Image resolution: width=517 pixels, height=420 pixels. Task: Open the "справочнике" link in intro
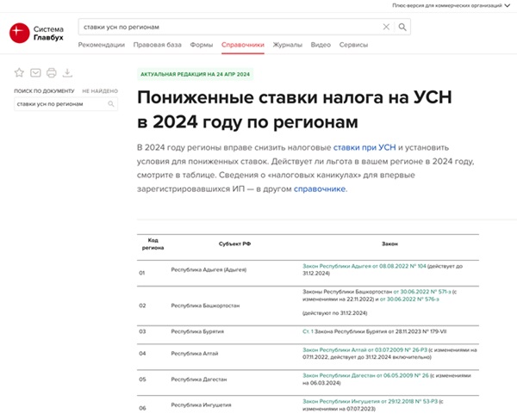click(x=320, y=188)
